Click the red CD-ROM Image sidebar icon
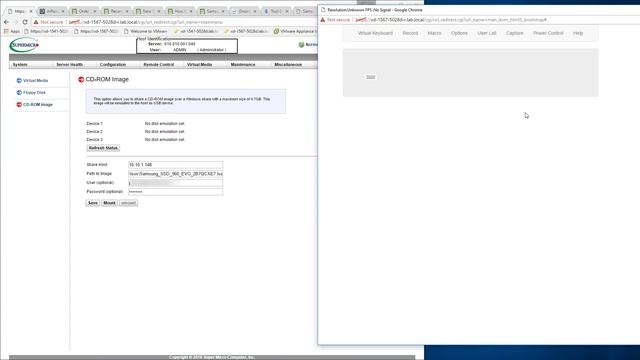The width and height of the screenshot is (640, 360). pyautogui.click(x=19, y=104)
